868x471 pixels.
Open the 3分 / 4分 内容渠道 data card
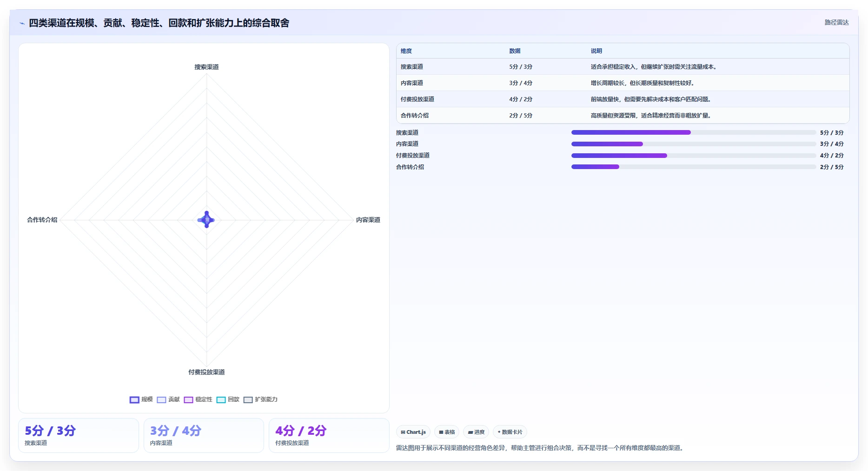coord(204,435)
